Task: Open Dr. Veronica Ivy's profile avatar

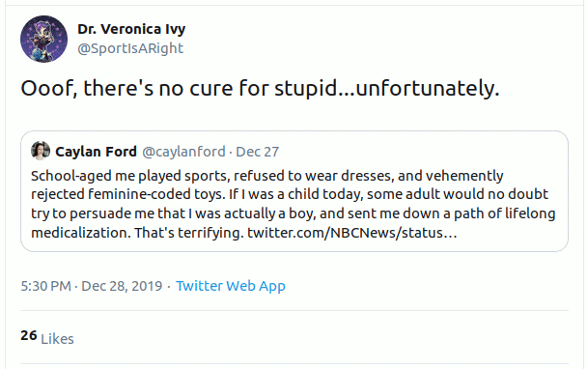Action: point(43,39)
